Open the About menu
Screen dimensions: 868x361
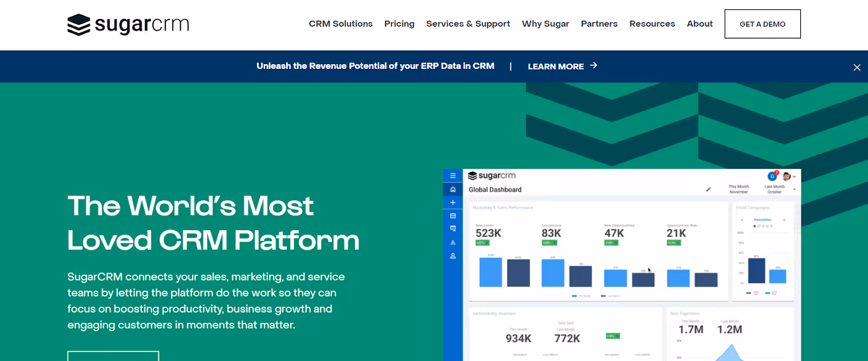(x=700, y=24)
